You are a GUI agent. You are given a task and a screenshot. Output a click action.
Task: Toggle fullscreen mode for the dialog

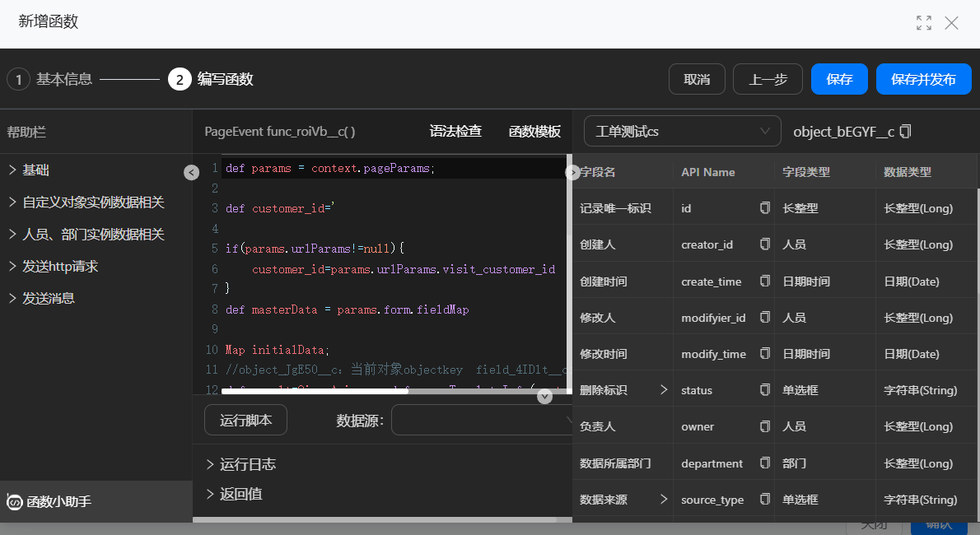pyautogui.click(x=924, y=23)
